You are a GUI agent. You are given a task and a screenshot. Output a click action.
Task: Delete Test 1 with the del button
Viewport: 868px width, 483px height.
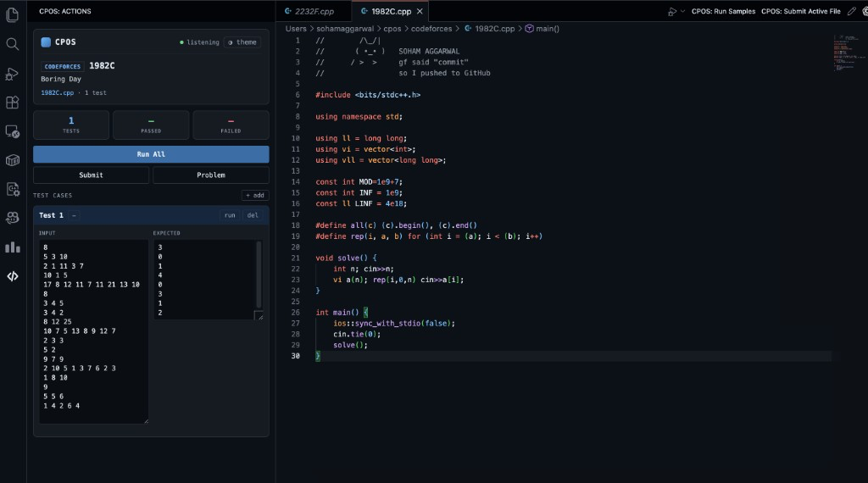253,215
